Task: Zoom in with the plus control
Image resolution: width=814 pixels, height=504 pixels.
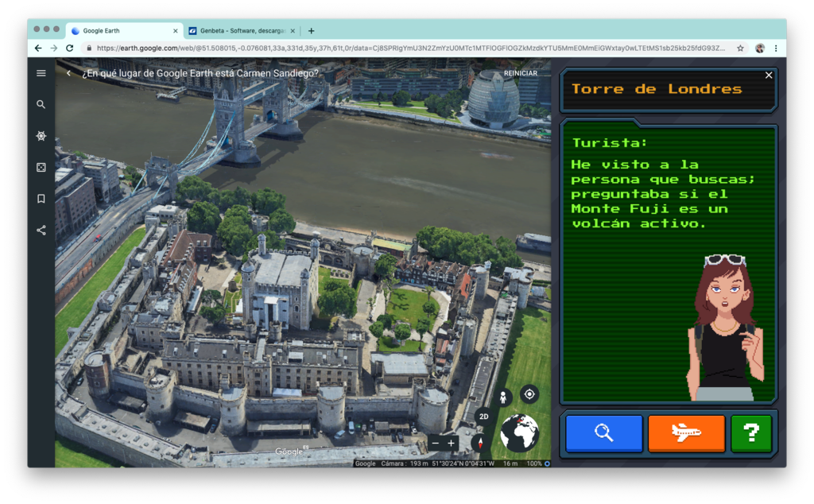Action: [x=451, y=444]
